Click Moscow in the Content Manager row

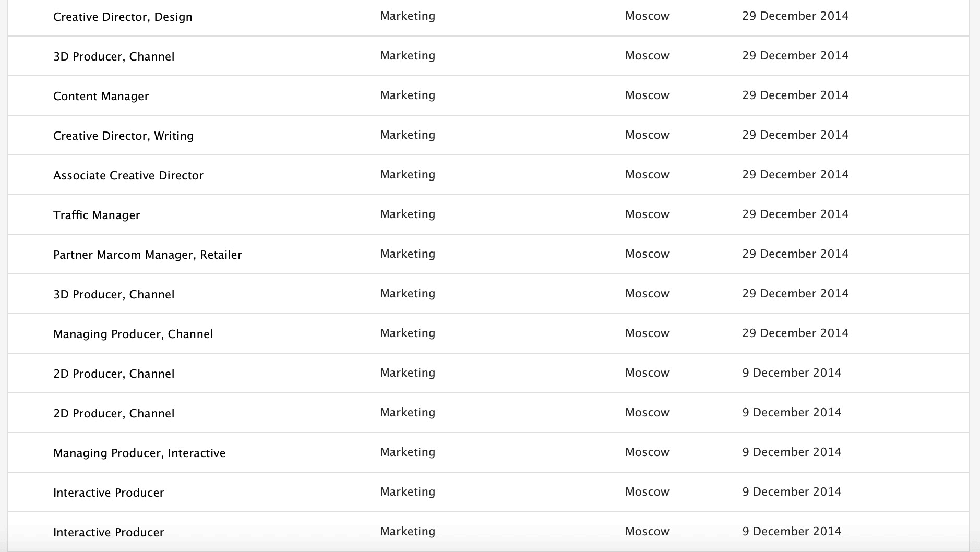(x=647, y=95)
